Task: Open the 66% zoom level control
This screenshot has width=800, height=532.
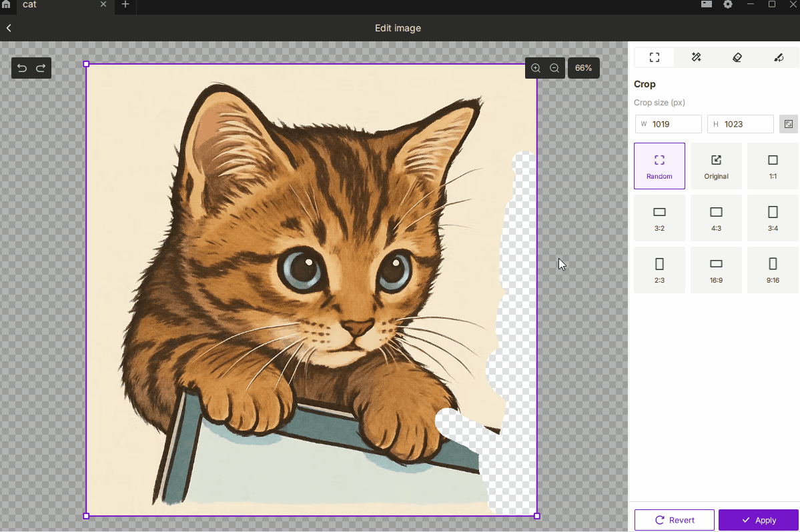Action: click(583, 68)
